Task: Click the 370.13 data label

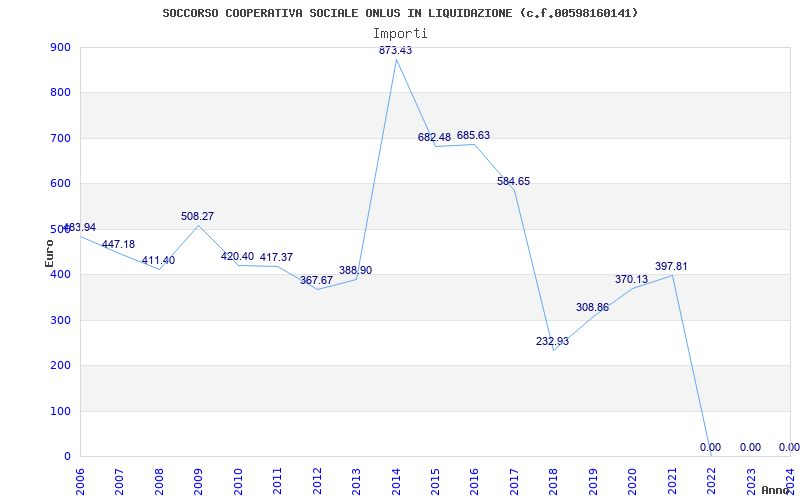Action: point(632,279)
